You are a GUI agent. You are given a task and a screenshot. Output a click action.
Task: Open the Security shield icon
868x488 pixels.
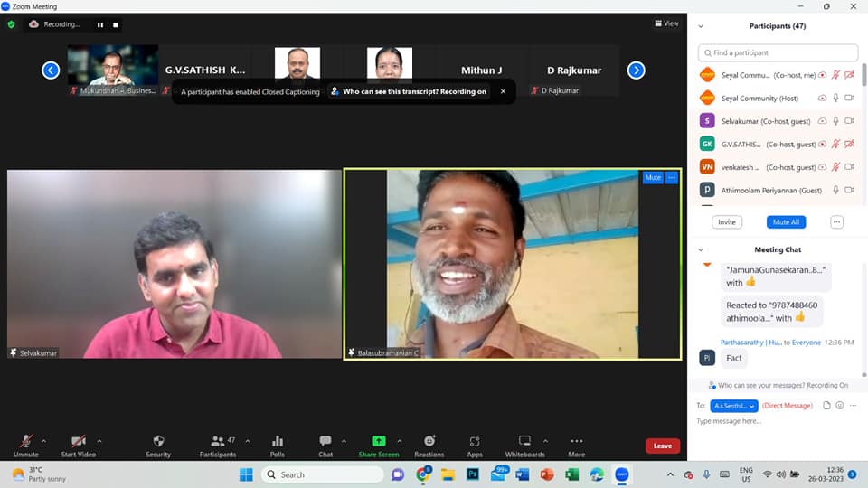point(158,441)
